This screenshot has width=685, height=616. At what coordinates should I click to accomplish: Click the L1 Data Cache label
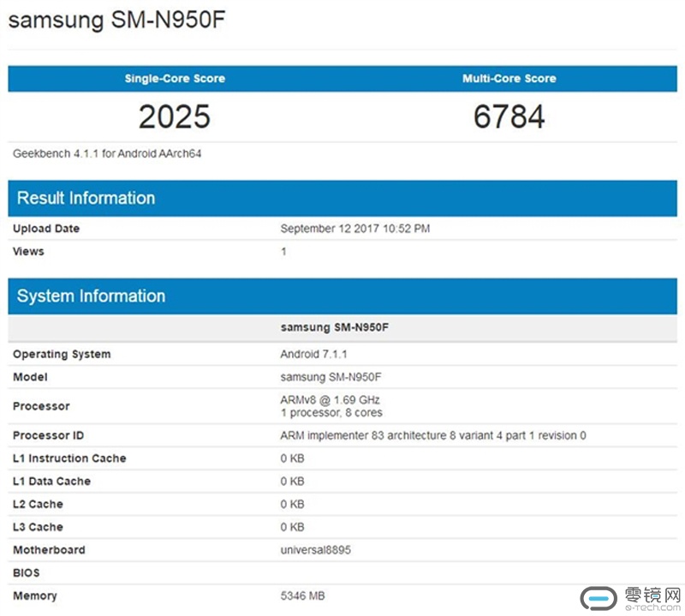pyautogui.click(x=51, y=481)
